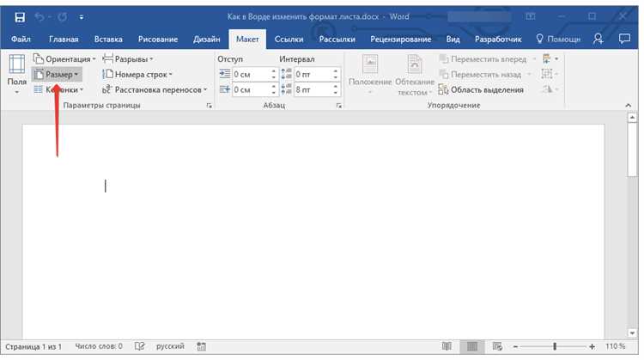Open the Ссылки tab
The width and height of the screenshot is (644, 360).
point(289,39)
